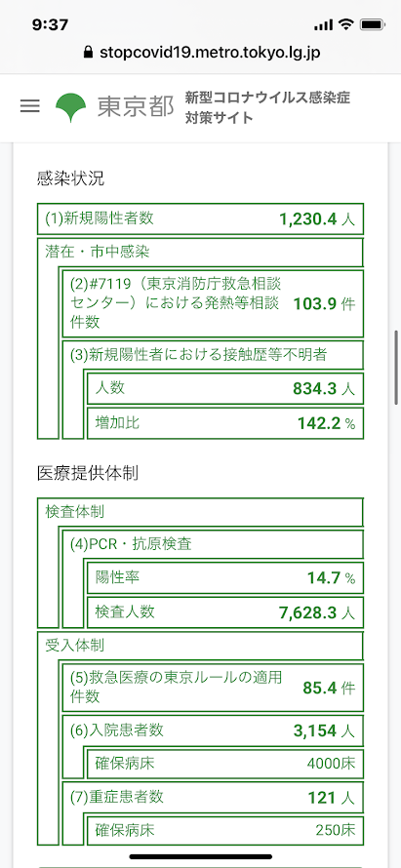401x868 pixels.
Task: Click the 増加比 142.2% row
Action: pyautogui.click(x=225, y=423)
